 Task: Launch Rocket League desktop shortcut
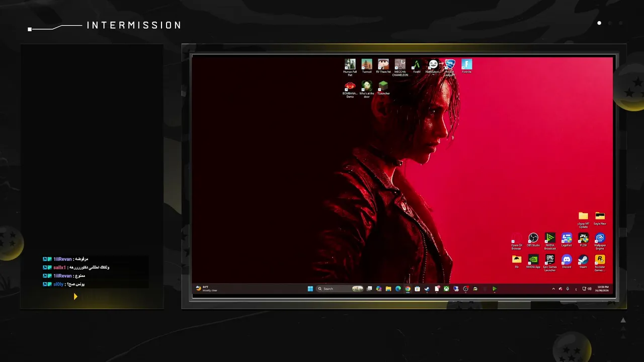tap(450, 67)
